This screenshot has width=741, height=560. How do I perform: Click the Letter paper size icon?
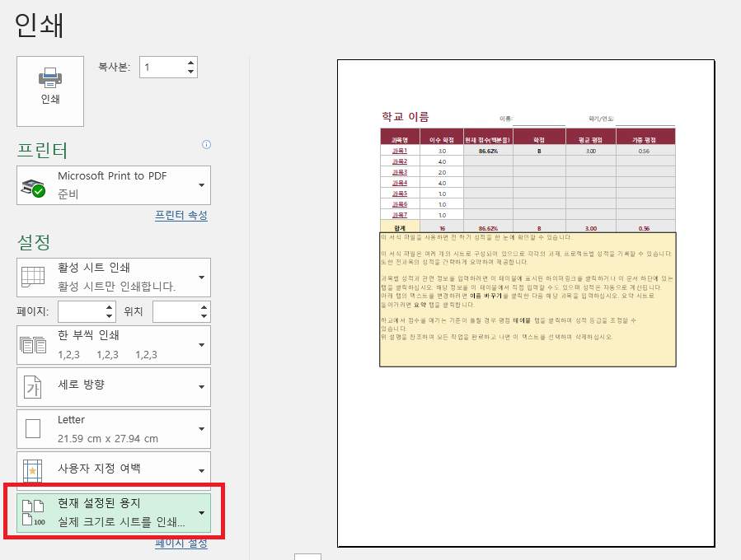pos(32,428)
